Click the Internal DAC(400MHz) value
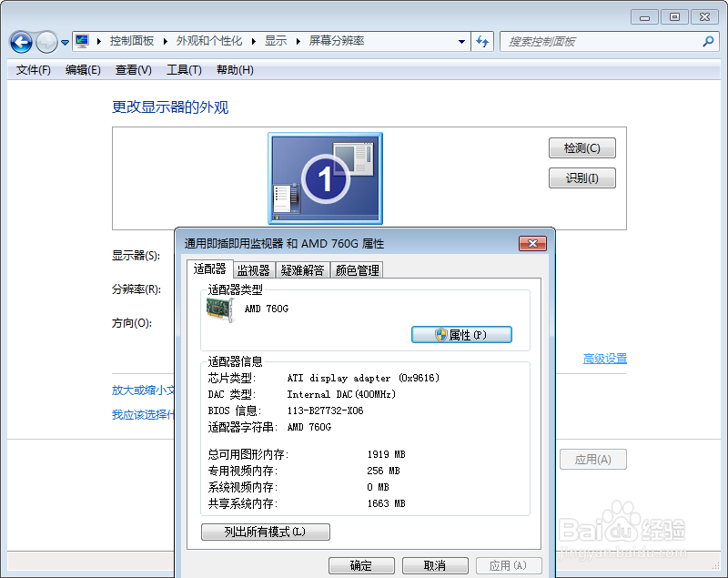Screen dimensions: 728x578 341,394
